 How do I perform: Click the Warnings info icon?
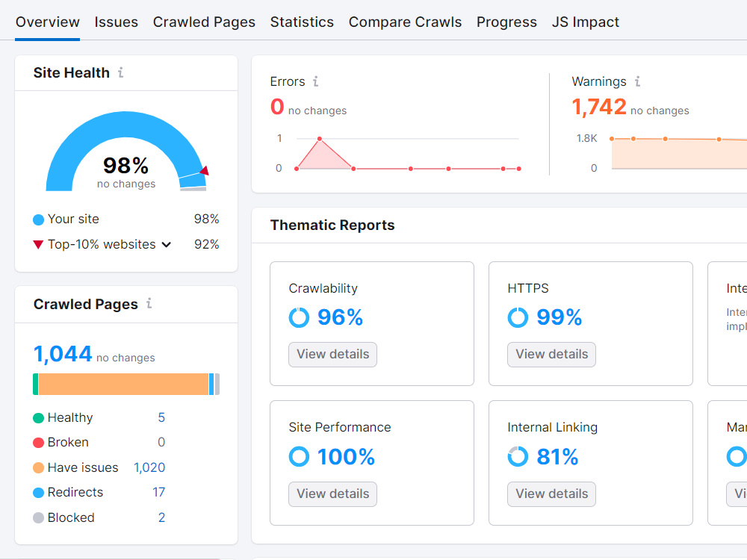coord(637,81)
